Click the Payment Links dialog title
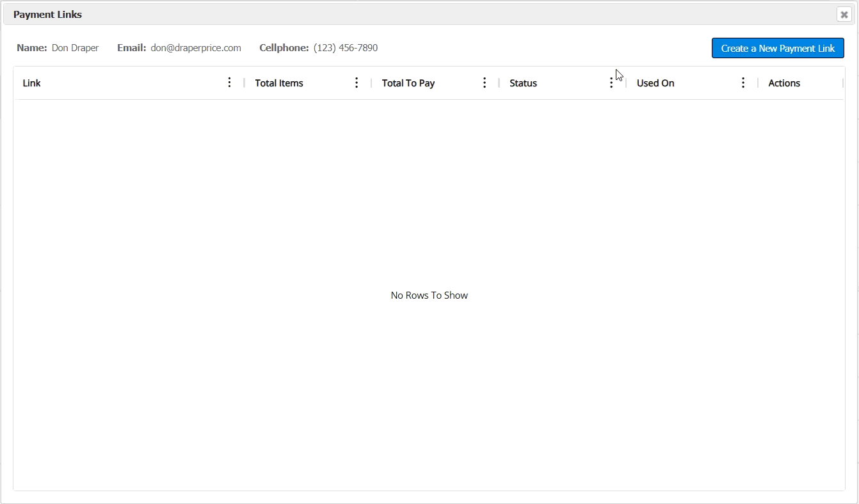Screen dimensions: 859x504 tap(47, 14)
